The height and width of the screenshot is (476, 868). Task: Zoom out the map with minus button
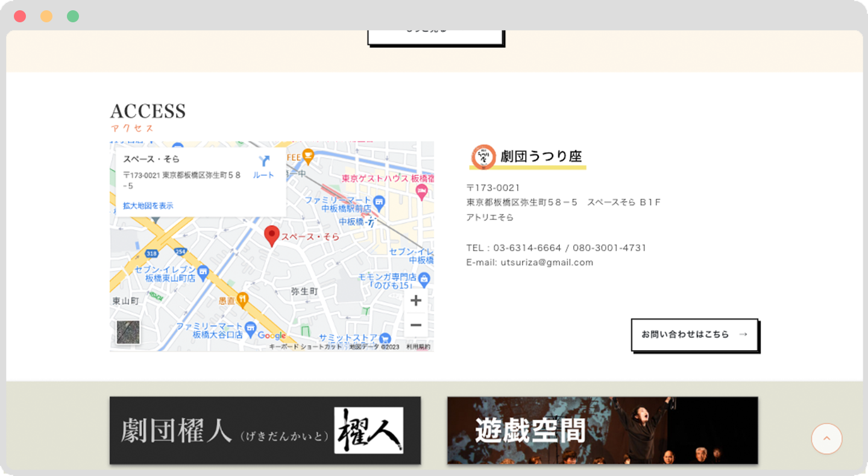click(416, 325)
